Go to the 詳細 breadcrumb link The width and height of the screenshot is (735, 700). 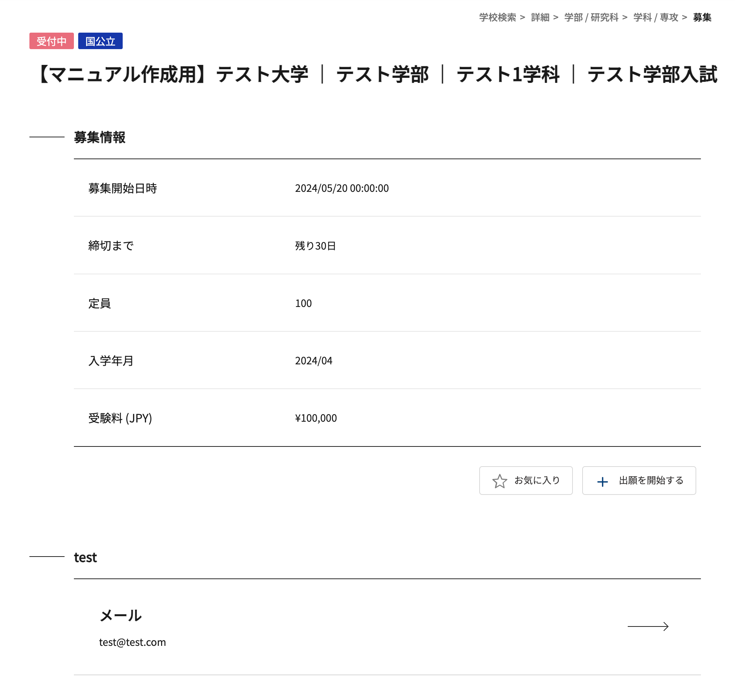pos(540,17)
